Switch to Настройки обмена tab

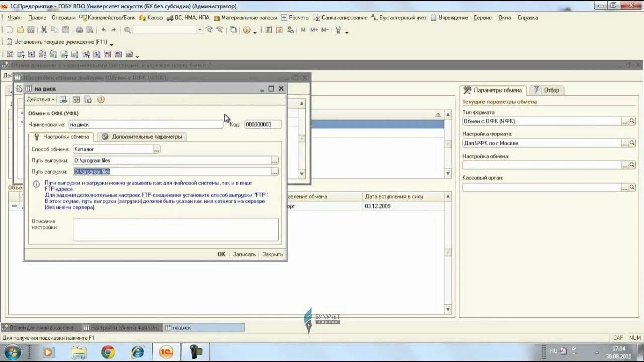pyautogui.click(x=61, y=137)
